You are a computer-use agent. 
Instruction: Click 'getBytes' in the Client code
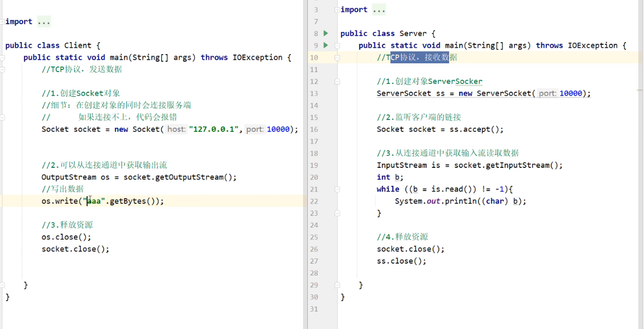pos(128,201)
